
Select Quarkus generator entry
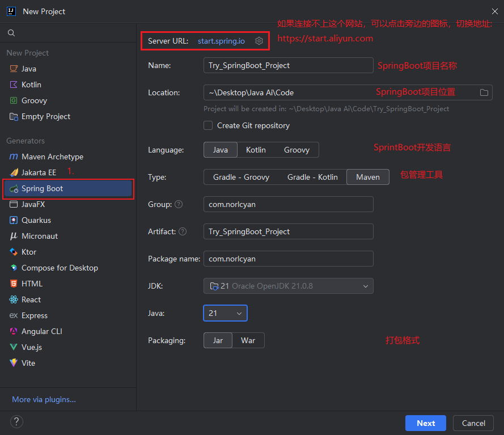68,220
